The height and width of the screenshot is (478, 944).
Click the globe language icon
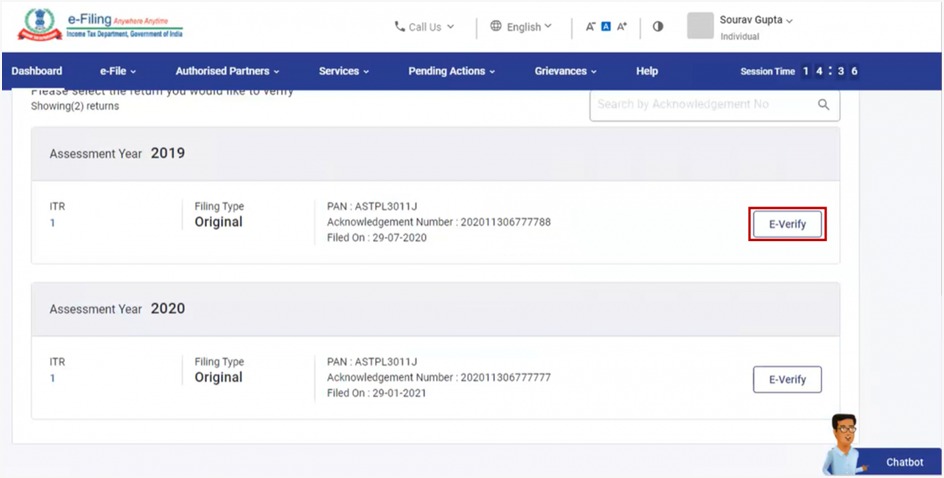(496, 27)
